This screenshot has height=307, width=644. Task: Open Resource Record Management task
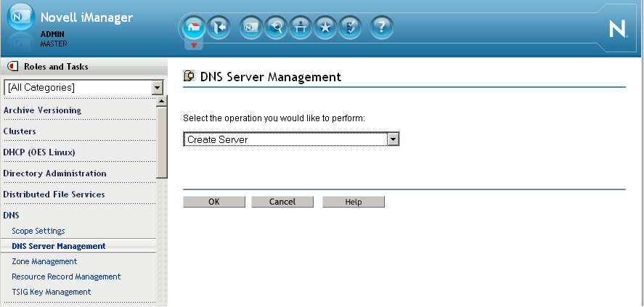point(66,277)
